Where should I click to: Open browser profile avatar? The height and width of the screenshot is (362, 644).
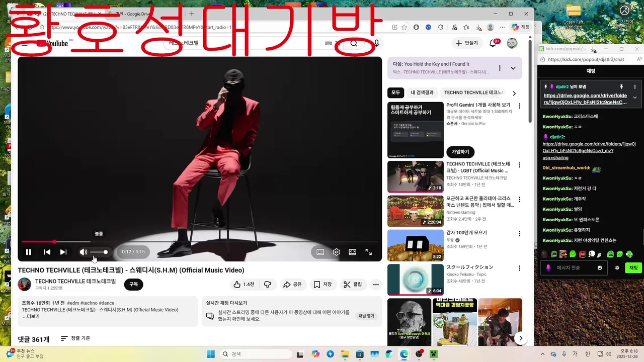(x=491, y=27)
